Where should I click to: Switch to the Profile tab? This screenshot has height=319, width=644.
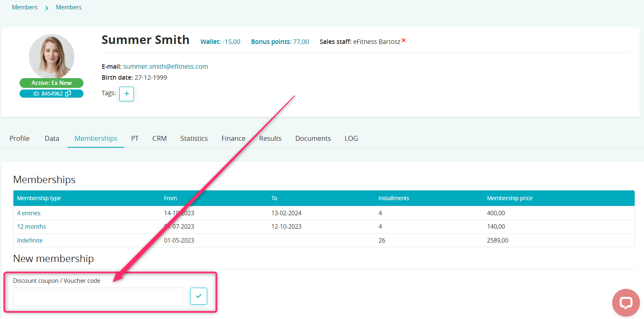point(20,138)
